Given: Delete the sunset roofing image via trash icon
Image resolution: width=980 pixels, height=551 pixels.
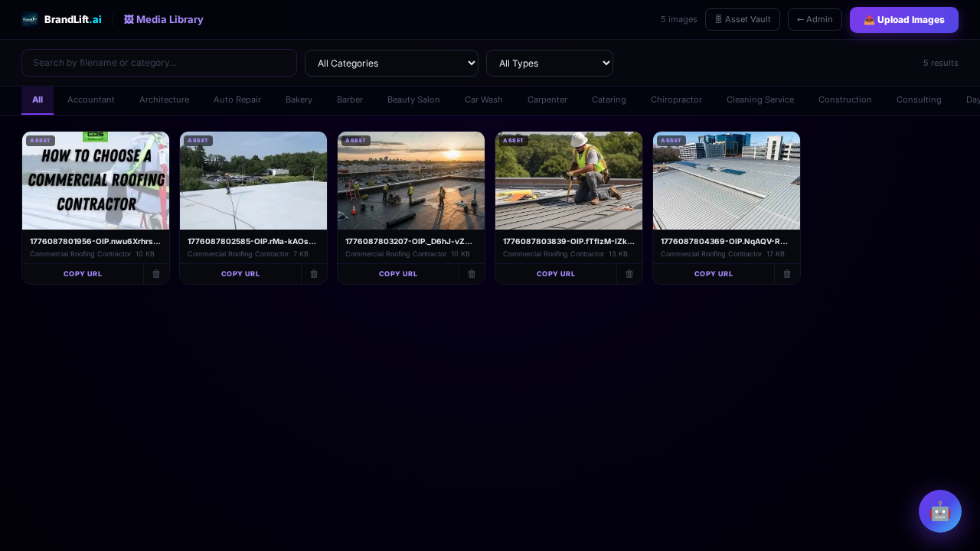Looking at the screenshot, I should (x=472, y=274).
